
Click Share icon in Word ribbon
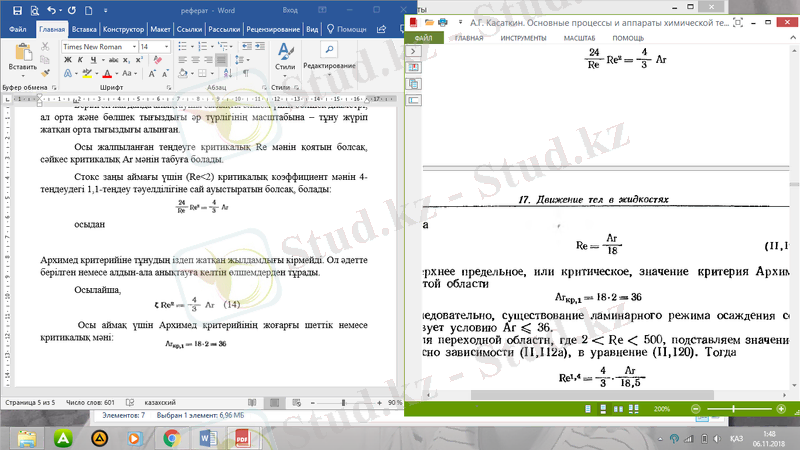[381, 29]
